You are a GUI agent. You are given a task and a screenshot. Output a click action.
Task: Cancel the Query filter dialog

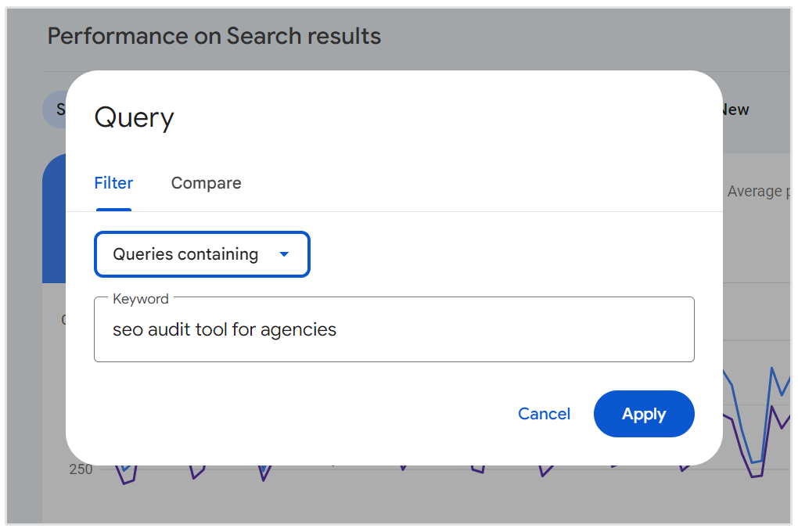544,414
